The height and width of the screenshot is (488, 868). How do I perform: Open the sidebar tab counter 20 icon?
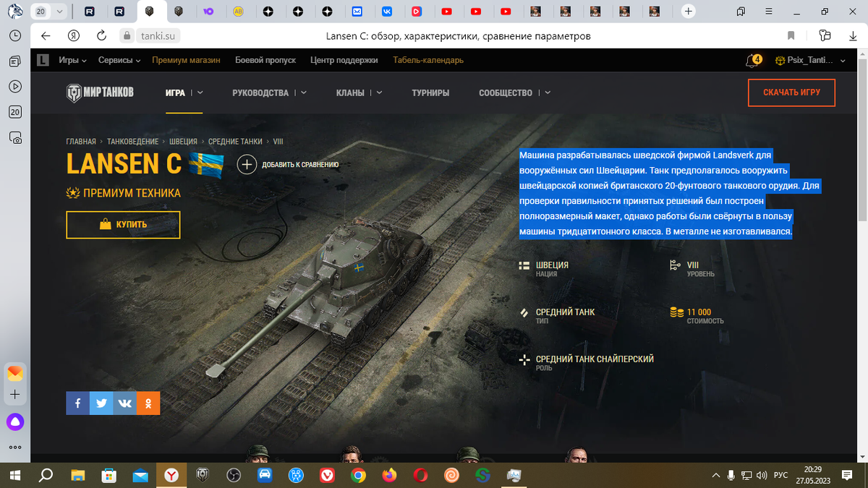(15, 111)
